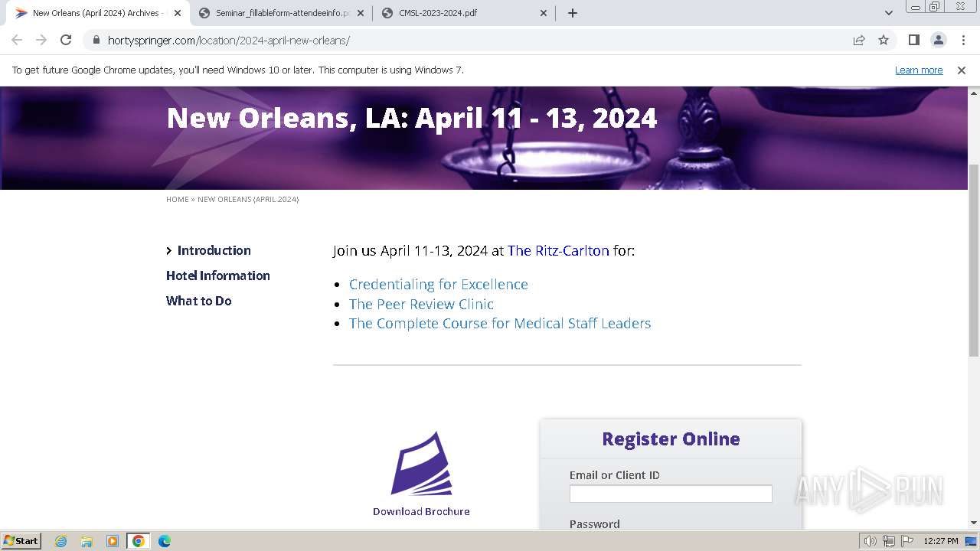The image size is (980, 551).
Task: Click the Download Brochure text link
Action: [421, 511]
